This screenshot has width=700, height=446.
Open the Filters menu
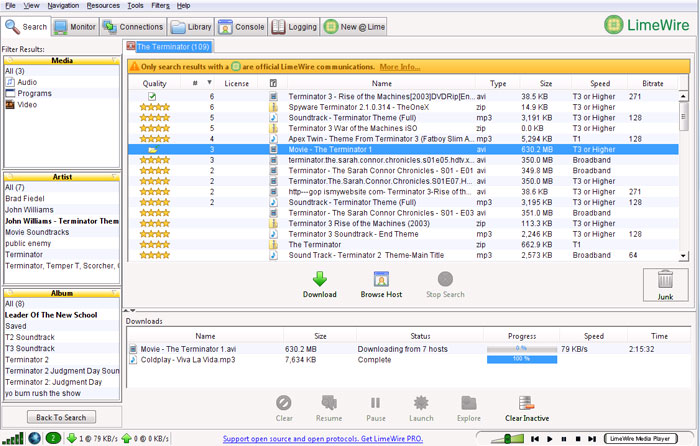[161, 5]
